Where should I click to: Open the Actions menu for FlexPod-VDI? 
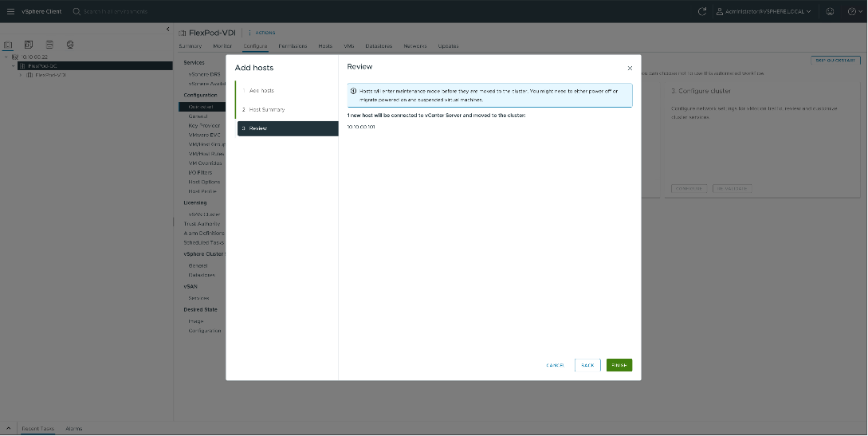pyautogui.click(x=261, y=33)
